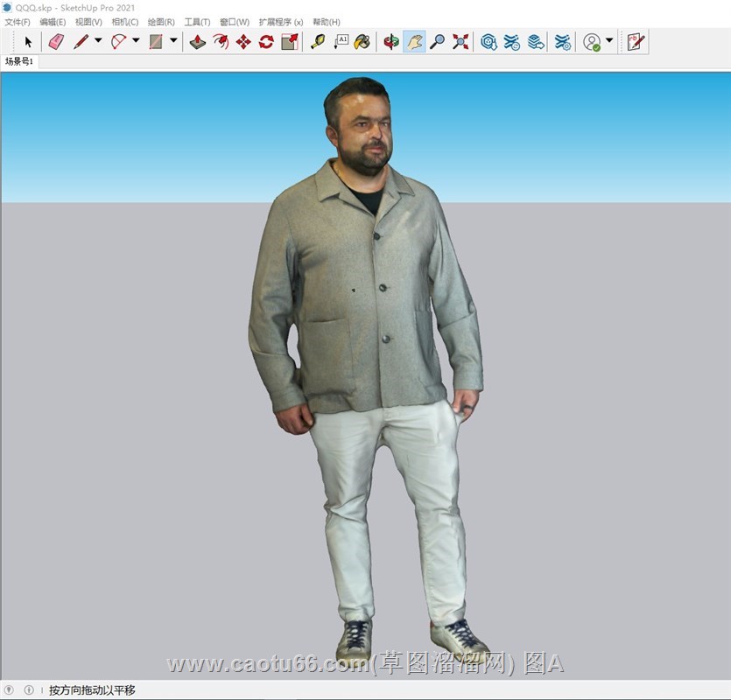Select the Text label tool
Screen dimensions: 731x700
point(341,42)
